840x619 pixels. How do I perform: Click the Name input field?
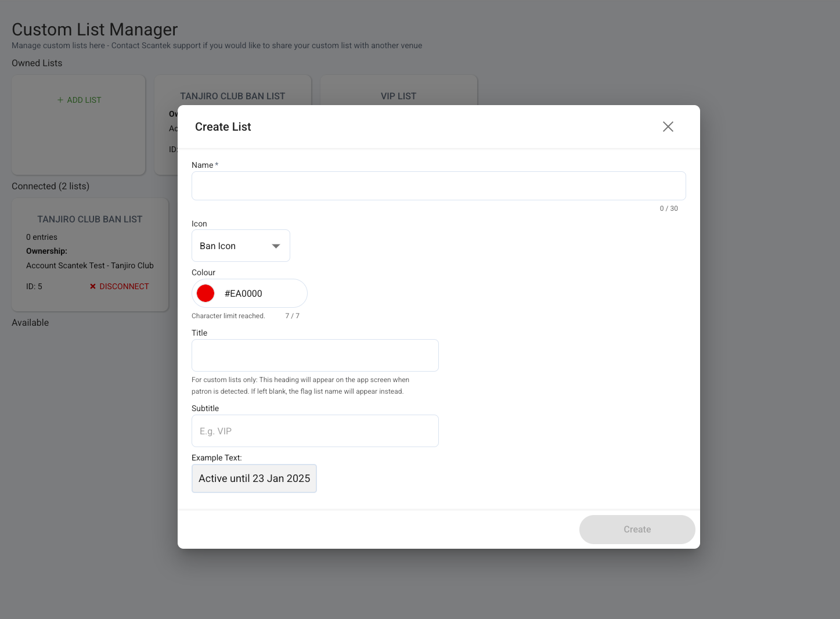pos(438,186)
